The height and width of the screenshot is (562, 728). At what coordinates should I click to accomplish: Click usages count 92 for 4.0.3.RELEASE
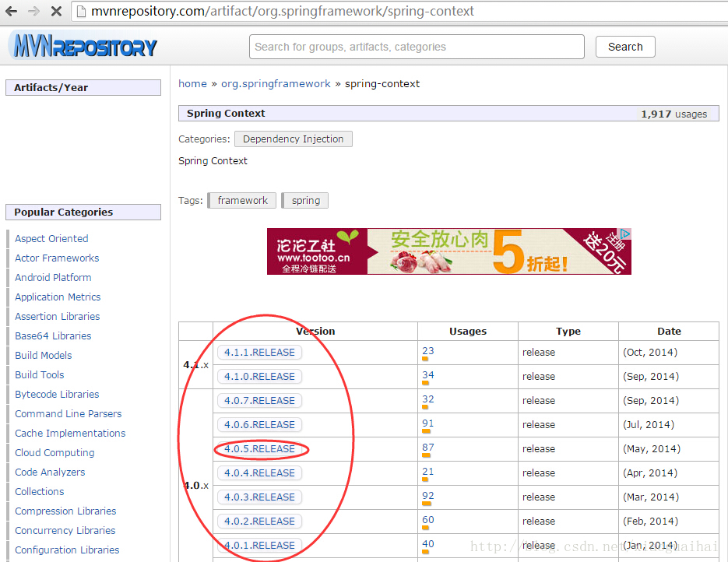click(x=428, y=496)
